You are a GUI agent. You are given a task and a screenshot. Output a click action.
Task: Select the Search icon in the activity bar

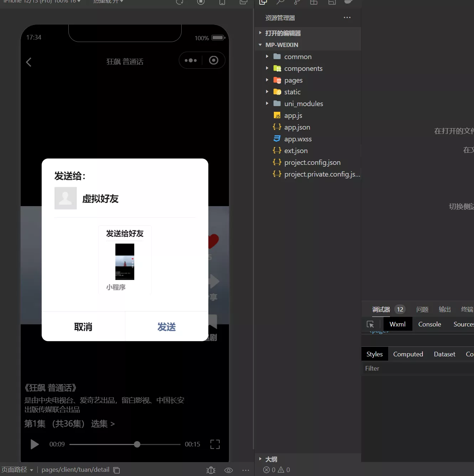pos(280,2)
